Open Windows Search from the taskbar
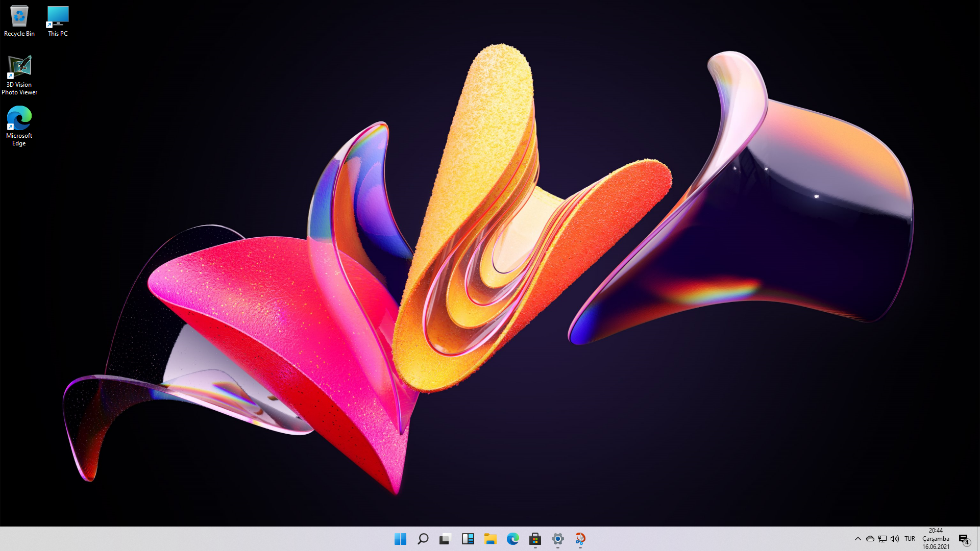The image size is (980, 551). point(423,539)
